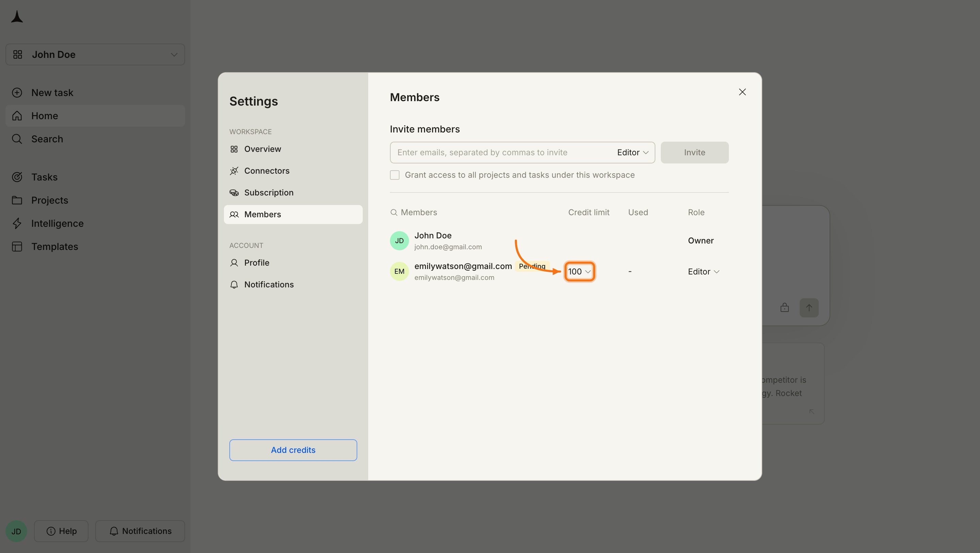980x553 pixels.
Task: Click the Used column header
Action: click(x=638, y=212)
